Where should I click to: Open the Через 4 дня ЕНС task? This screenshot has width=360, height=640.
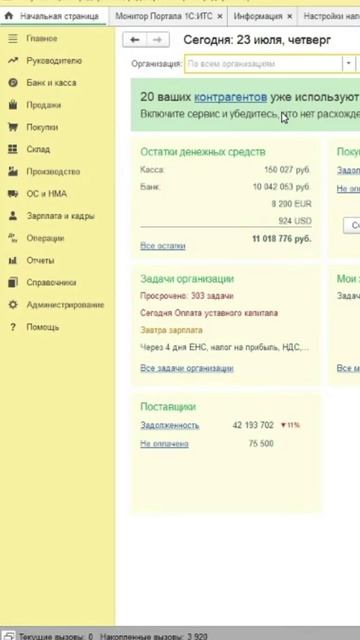(225, 347)
